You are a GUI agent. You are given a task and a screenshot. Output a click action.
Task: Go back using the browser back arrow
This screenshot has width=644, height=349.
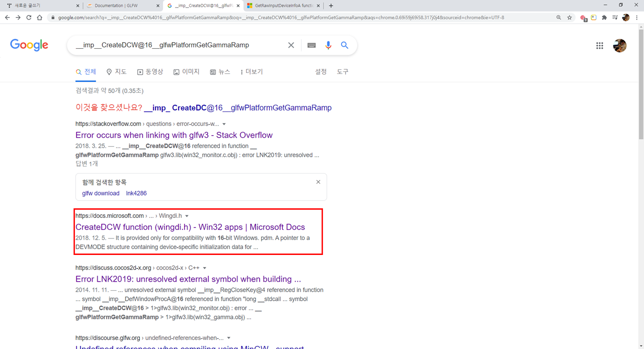click(7, 17)
